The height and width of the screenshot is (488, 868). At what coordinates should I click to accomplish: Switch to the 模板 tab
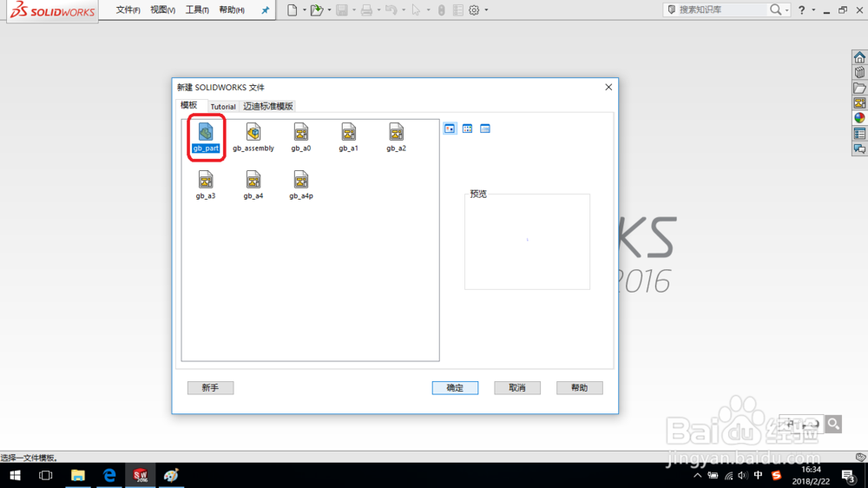pyautogui.click(x=188, y=105)
